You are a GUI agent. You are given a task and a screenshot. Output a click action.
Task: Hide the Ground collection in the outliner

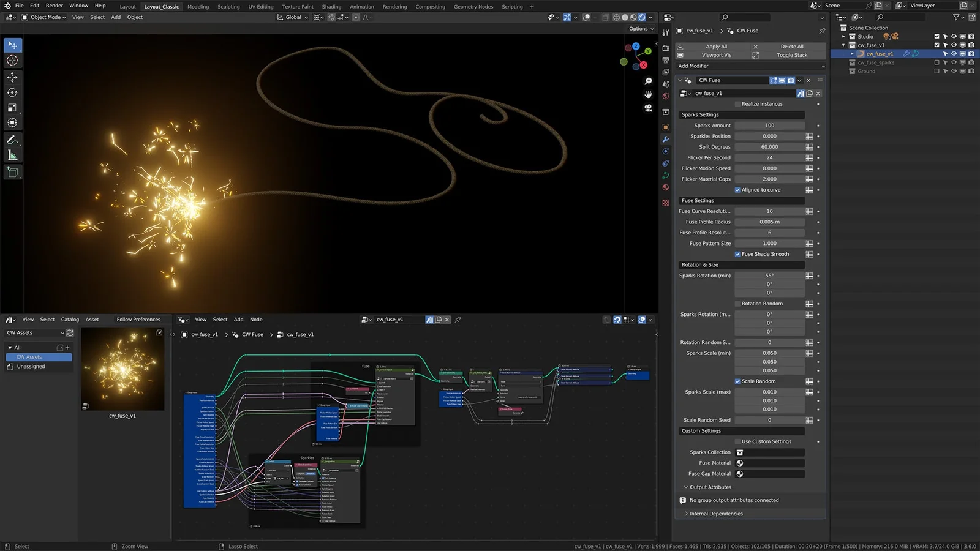coord(953,71)
